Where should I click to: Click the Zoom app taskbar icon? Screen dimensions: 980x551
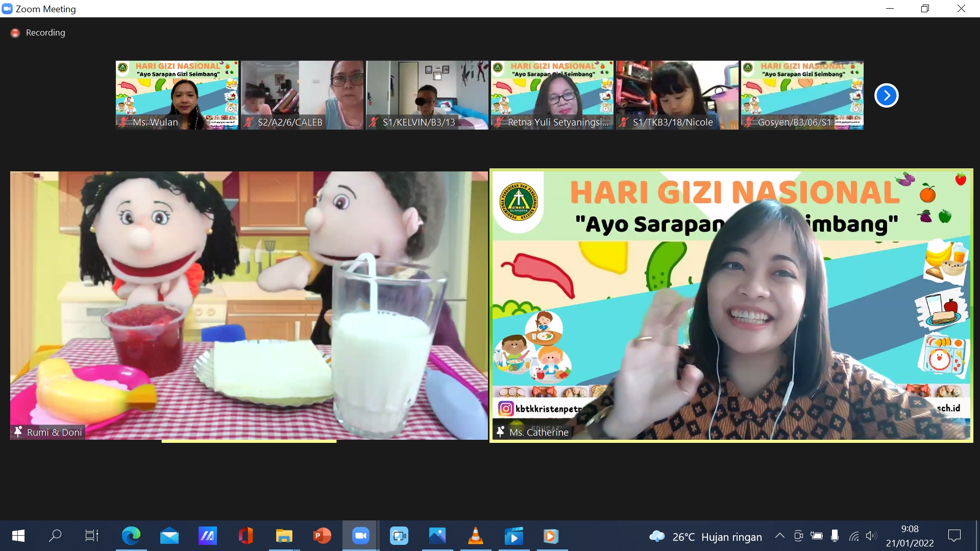(x=360, y=536)
